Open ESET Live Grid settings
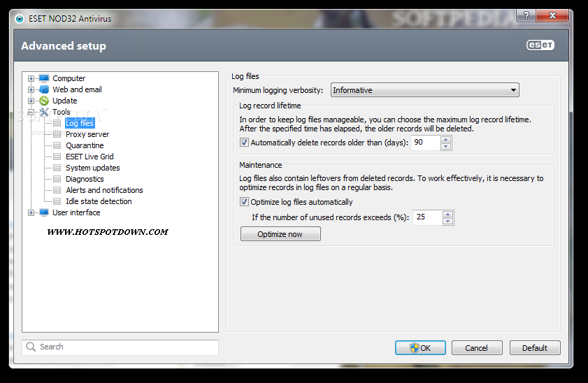588x383 pixels. coord(89,157)
